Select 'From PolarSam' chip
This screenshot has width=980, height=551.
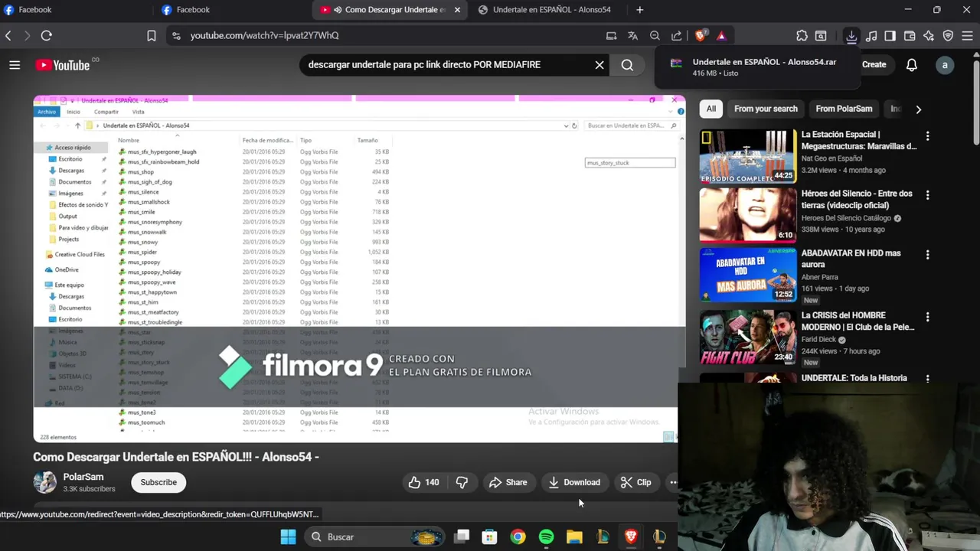click(x=844, y=109)
